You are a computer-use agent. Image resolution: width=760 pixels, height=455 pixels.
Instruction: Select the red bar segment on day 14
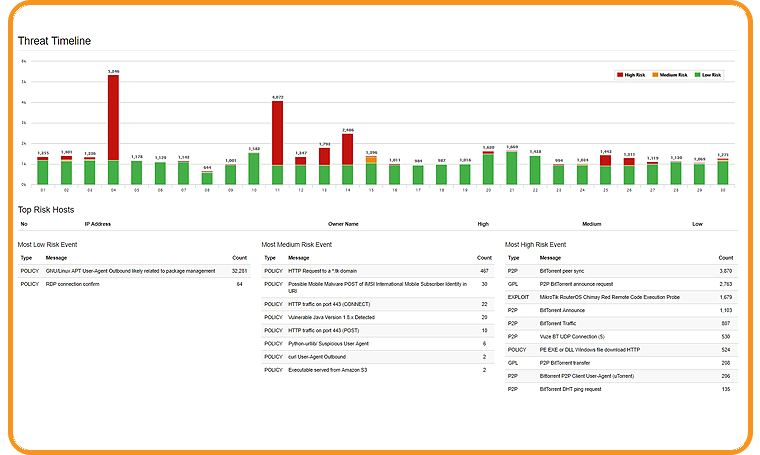pos(347,149)
